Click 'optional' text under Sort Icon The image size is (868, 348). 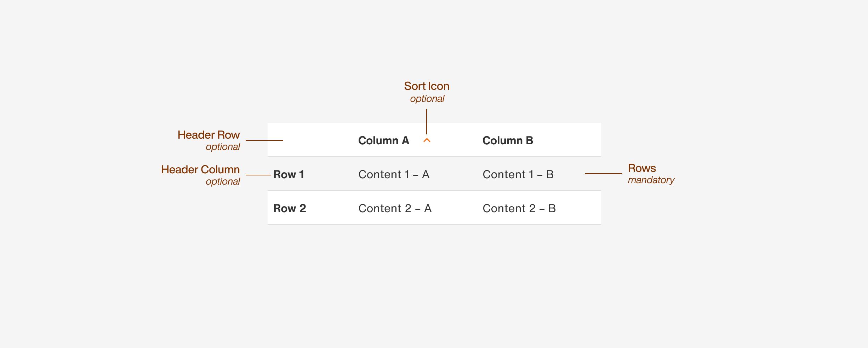click(427, 99)
